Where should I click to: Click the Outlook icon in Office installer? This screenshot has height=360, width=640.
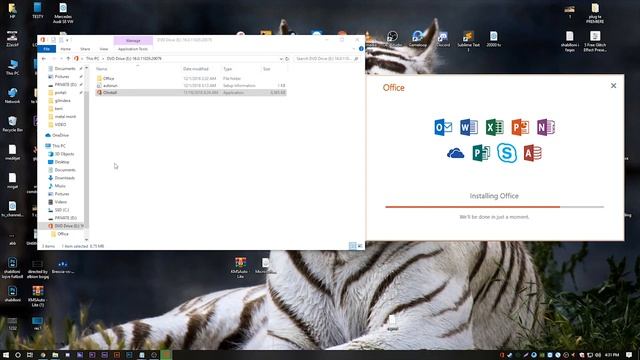coord(443,127)
